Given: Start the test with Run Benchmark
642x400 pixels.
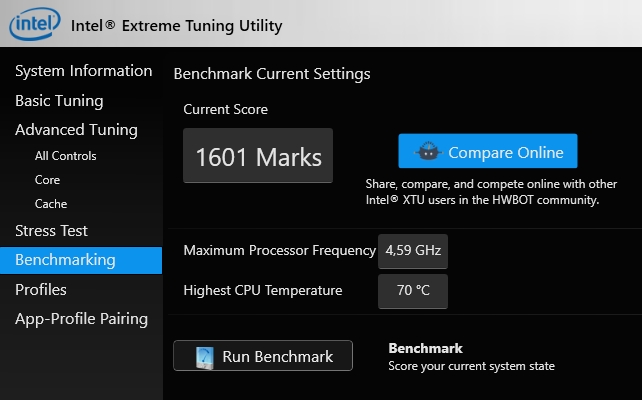Looking at the screenshot, I should click(x=263, y=357).
